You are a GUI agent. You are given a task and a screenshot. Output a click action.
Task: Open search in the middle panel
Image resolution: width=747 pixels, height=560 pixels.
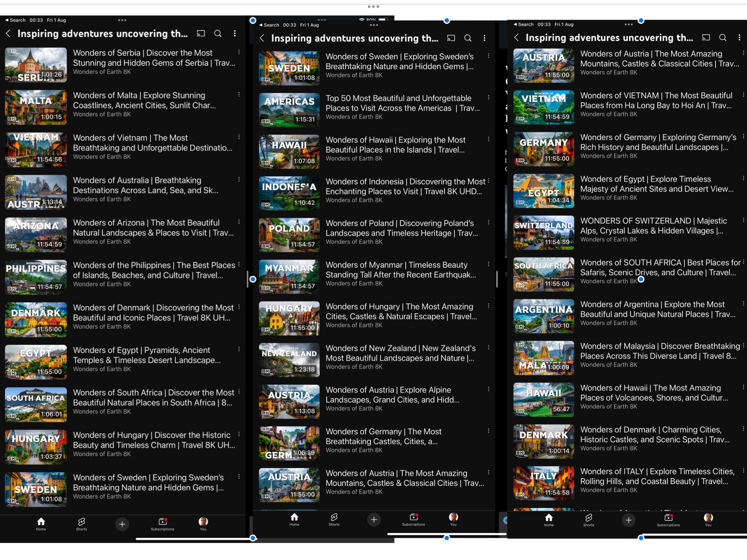pos(468,38)
